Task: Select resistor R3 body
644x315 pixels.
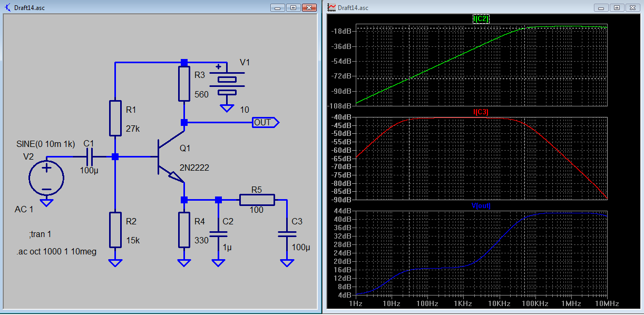Action: pyautogui.click(x=184, y=84)
